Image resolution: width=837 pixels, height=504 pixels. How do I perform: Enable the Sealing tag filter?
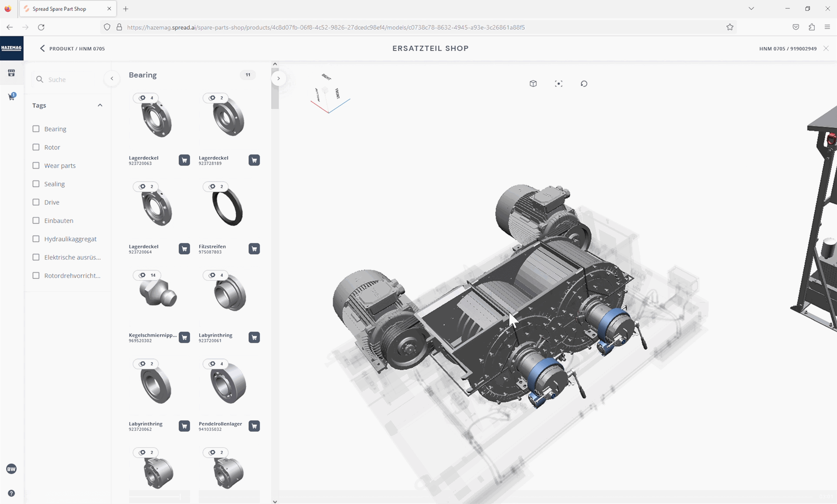(x=36, y=184)
